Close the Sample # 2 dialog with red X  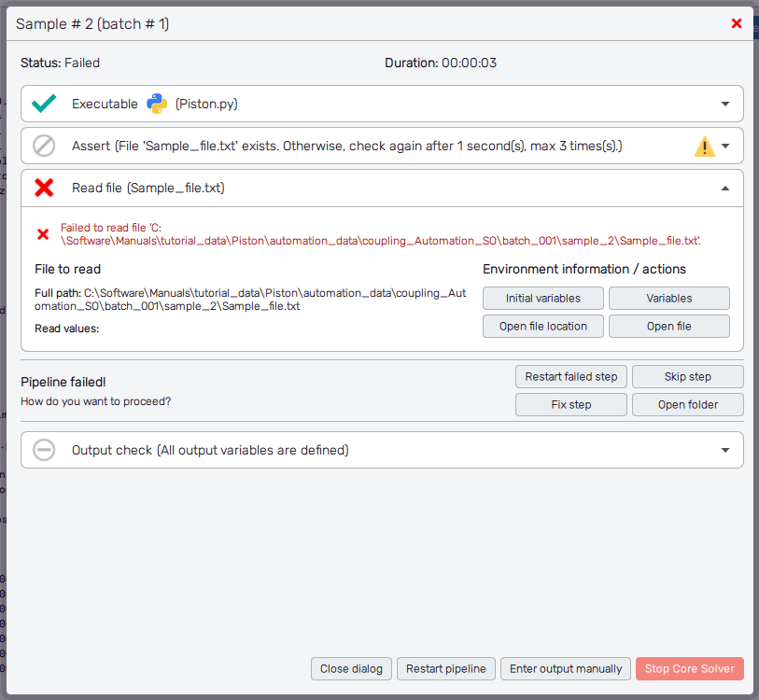pos(737,23)
